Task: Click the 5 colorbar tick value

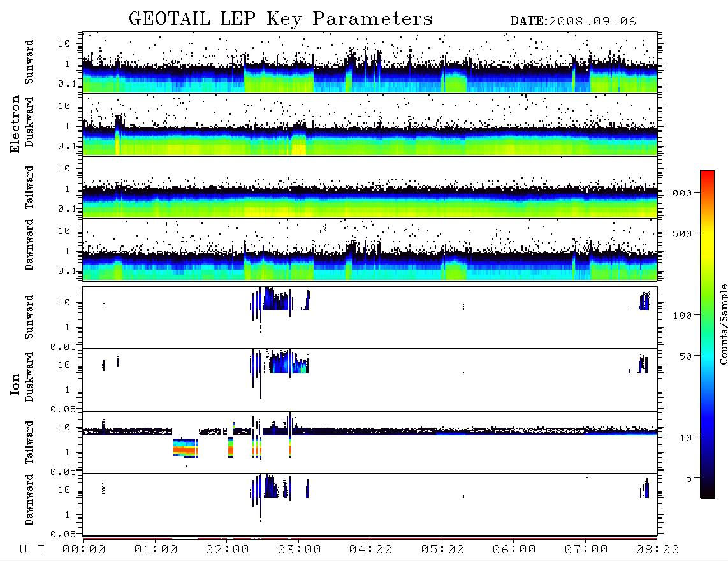Action: [688, 478]
